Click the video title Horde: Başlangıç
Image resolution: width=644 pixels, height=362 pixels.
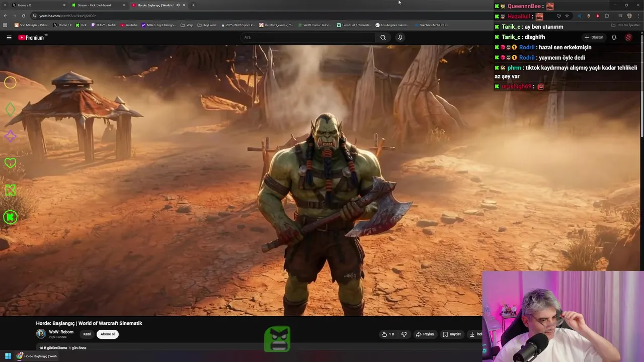coord(89,323)
